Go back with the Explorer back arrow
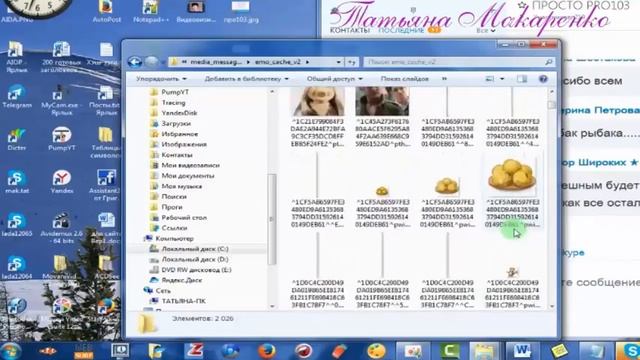 [x=135, y=62]
